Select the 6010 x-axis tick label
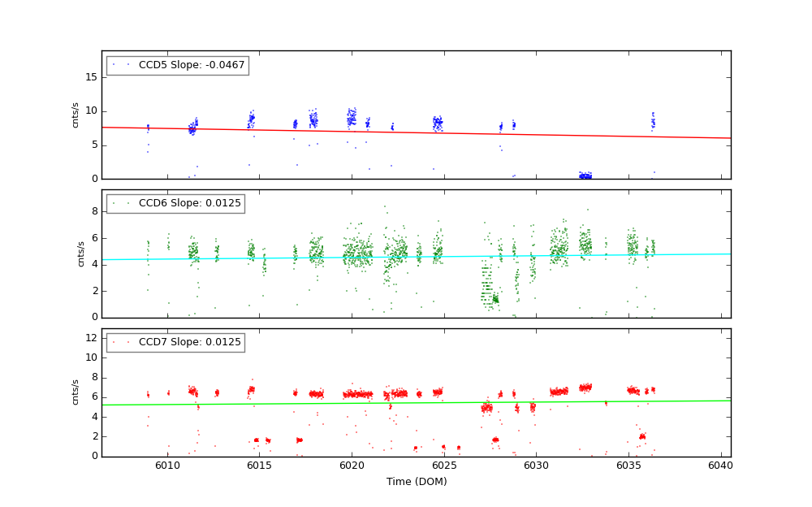Viewport: 812px width, 507px height. pos(166,466)
